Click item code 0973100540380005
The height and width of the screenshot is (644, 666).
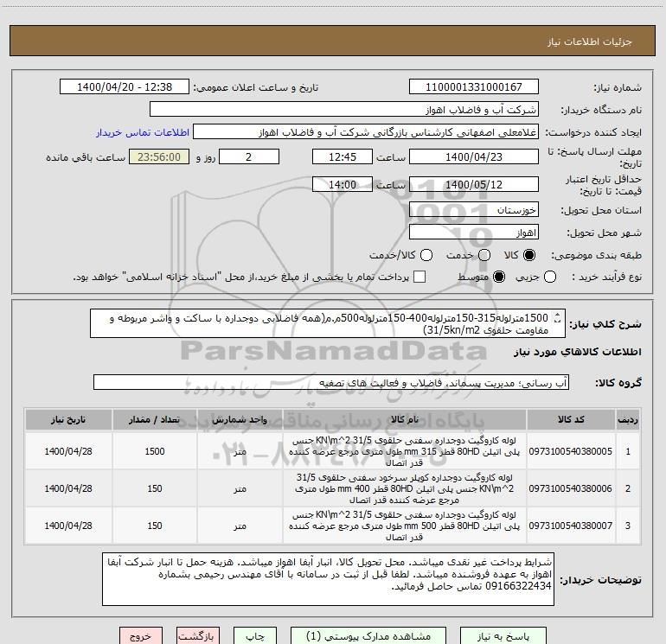[571, 451]
